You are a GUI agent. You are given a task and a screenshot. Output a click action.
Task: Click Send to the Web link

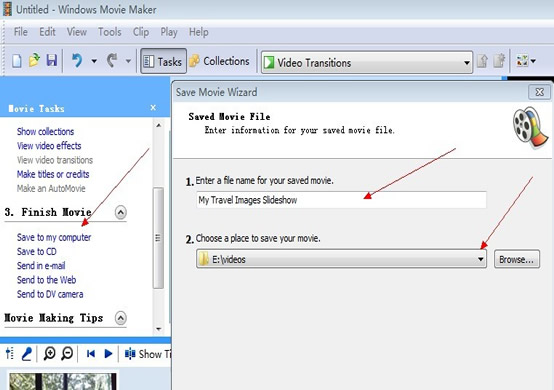(x=46, y=280)
